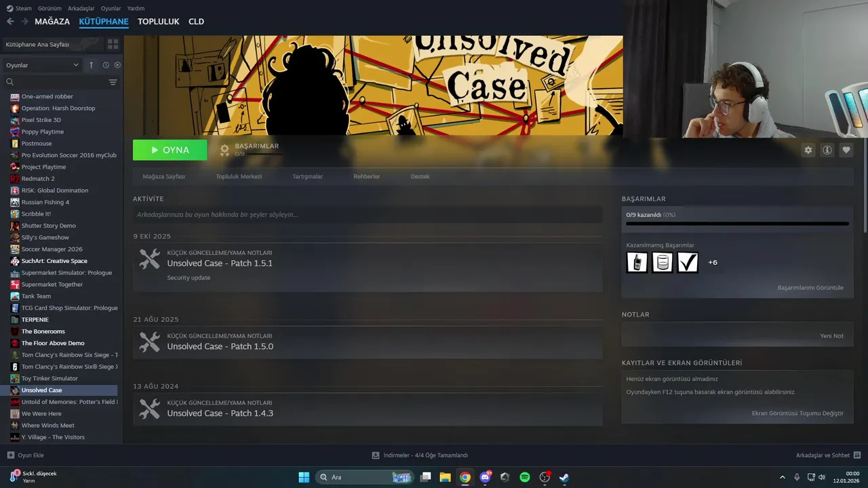
Task: Open the Arkadaşlar menu
Action: 81,9
